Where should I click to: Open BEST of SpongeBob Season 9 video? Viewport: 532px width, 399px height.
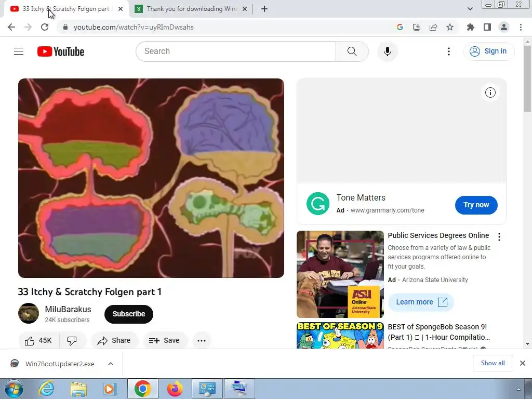[x=438, y=332]
